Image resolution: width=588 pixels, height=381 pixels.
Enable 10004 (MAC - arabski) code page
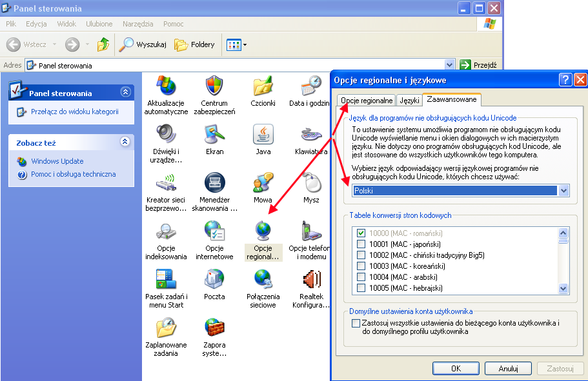tap(361, 277)
